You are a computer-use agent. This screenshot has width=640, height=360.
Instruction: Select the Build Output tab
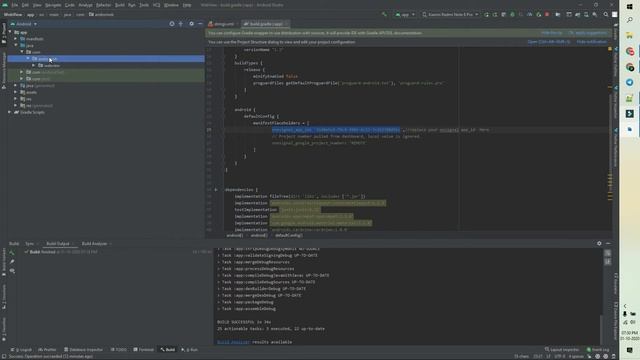point(58,244)
